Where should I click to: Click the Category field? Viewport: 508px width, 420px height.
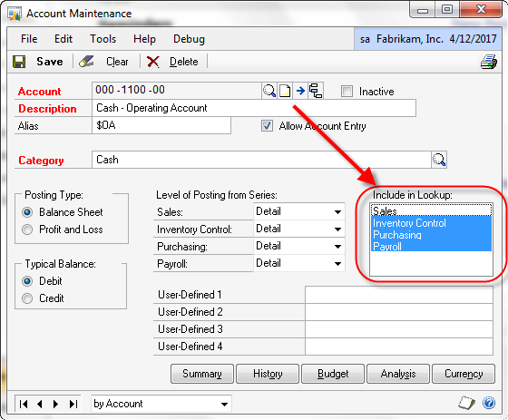(261, 160)
